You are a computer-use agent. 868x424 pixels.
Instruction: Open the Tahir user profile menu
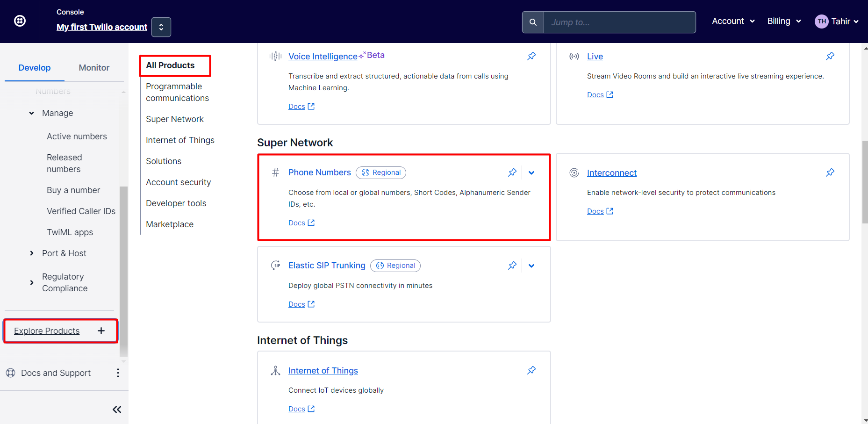837,22
